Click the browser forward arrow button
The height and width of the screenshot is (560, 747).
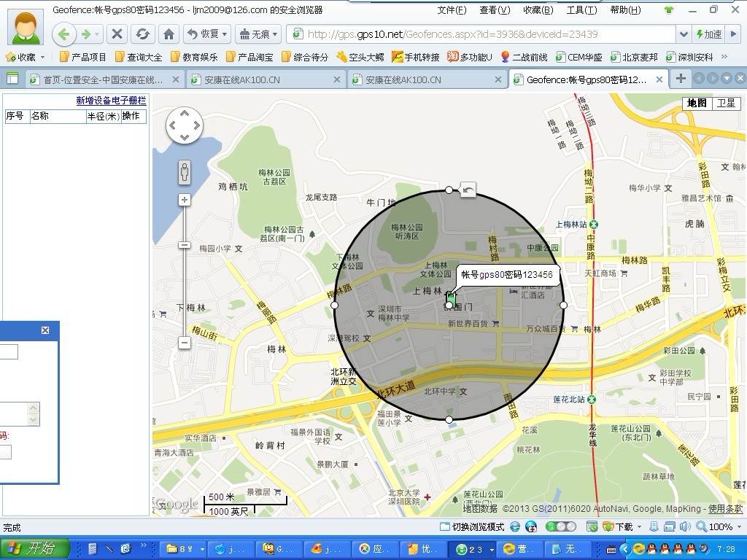pyautogui.click(x=86, y=34)
